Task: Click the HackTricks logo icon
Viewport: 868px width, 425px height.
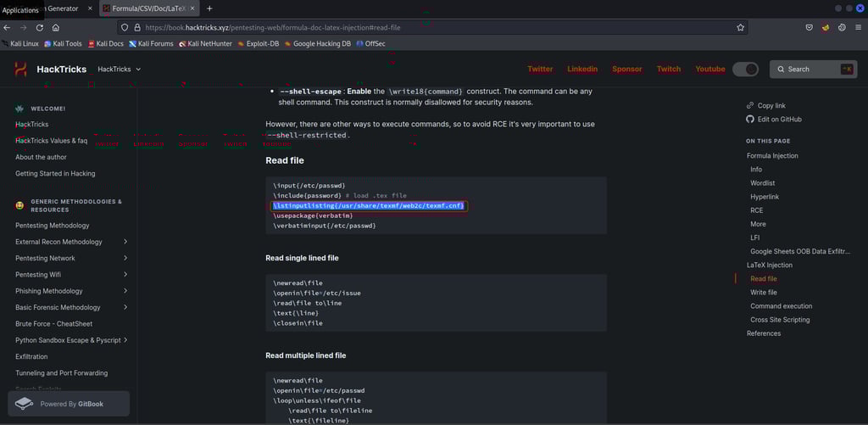Action: [20, 70]
